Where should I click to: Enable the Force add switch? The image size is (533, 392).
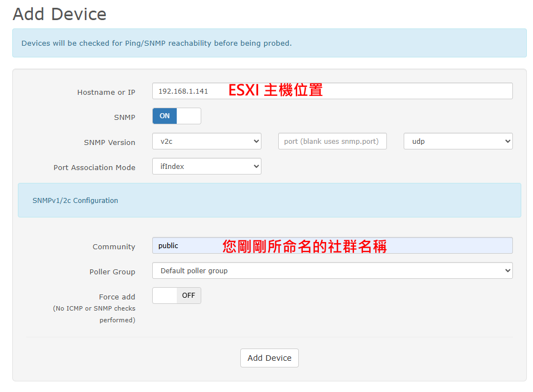(x=176, y=296)
